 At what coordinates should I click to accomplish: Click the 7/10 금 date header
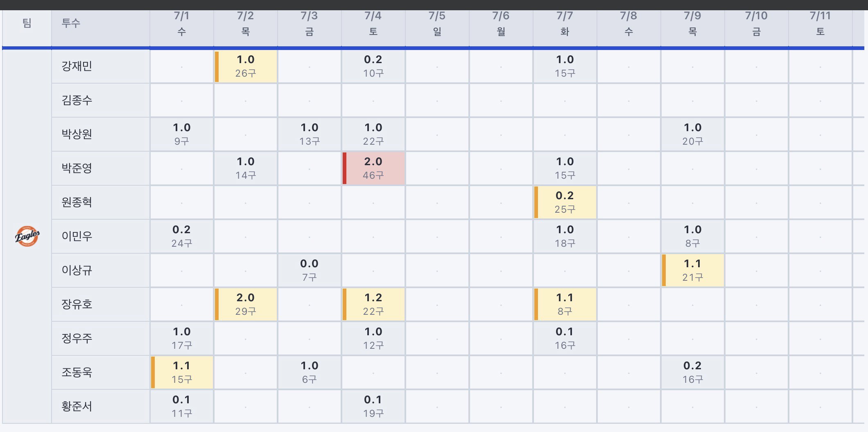coord(757,24)
